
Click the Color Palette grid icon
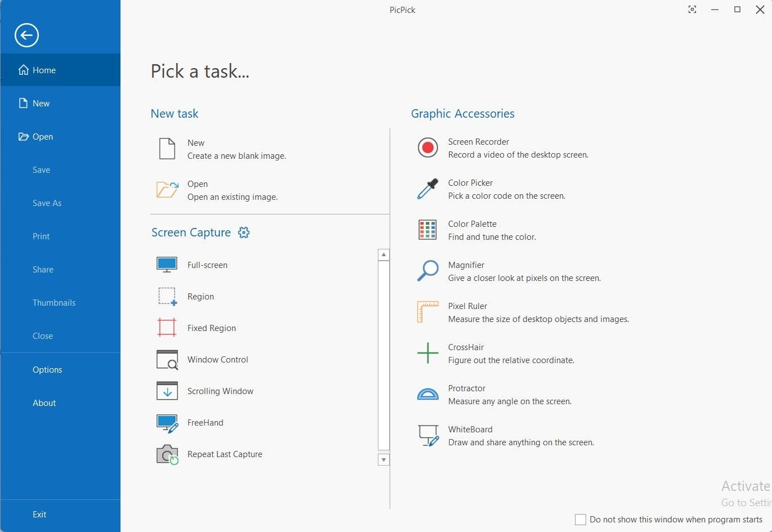pyautogui.click(x=428, y=230)
